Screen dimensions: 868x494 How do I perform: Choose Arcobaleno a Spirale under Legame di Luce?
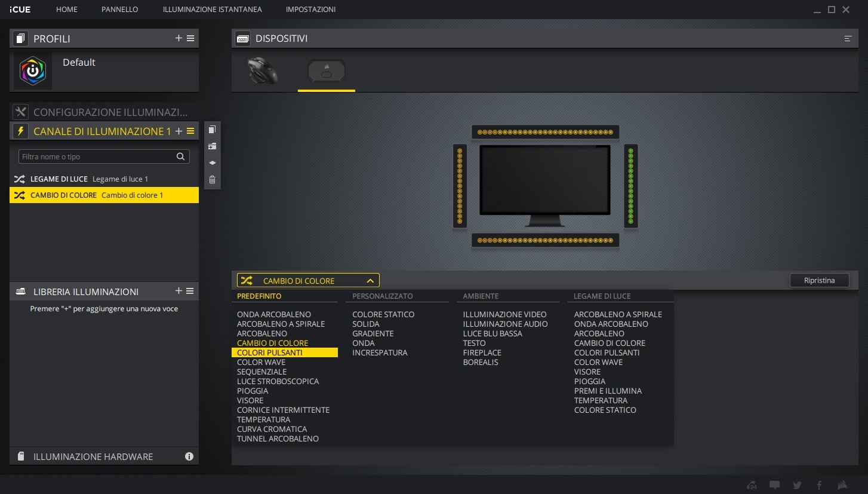point(618,314)
